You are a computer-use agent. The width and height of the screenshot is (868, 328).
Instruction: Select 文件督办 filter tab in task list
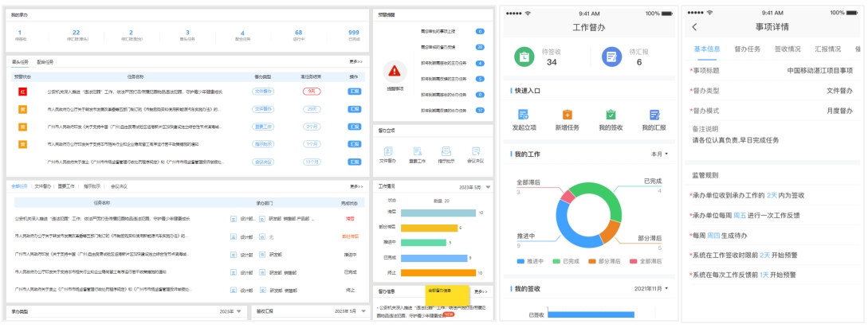coord(42,186)
